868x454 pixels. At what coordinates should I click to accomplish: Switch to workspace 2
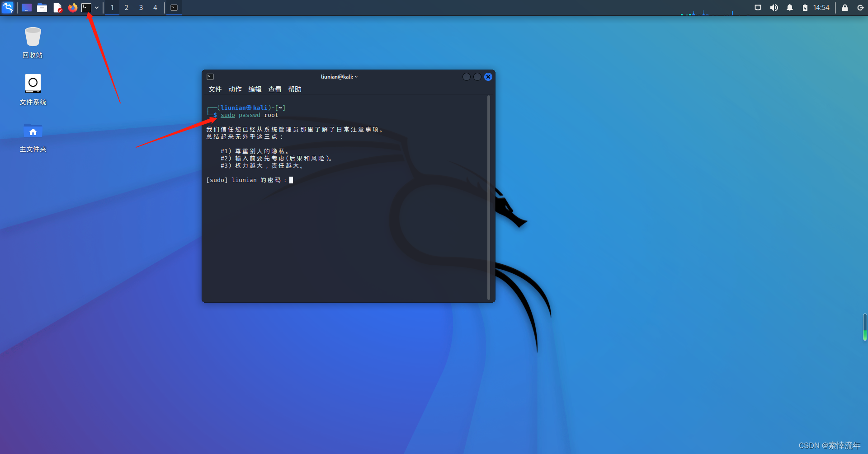pos(127,8)
